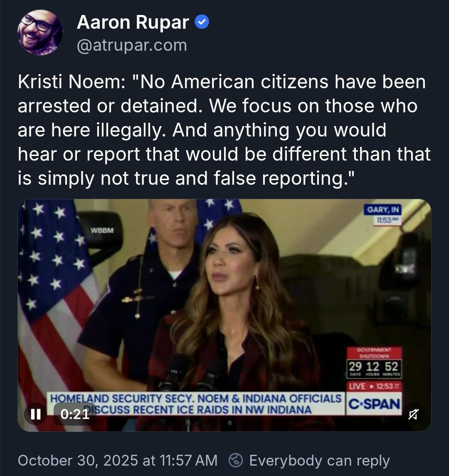Open the October 30, 2025 timestamp

click(118, 460)
